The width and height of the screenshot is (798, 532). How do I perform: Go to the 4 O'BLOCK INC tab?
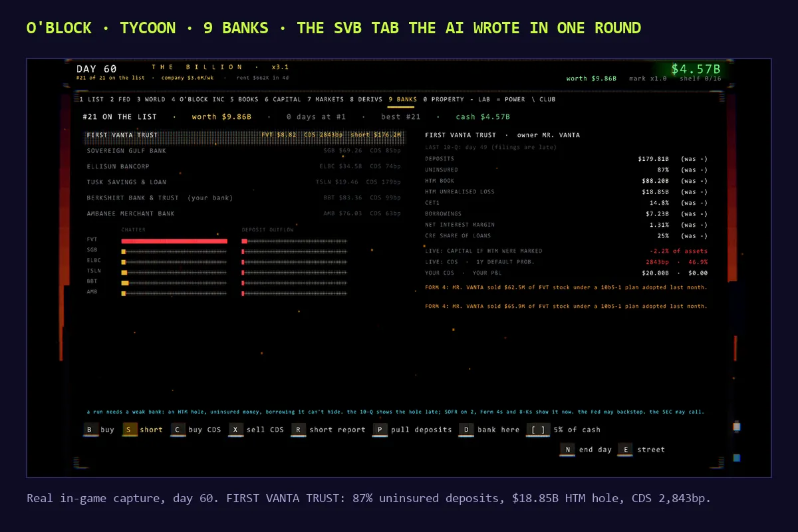(198, 99)
